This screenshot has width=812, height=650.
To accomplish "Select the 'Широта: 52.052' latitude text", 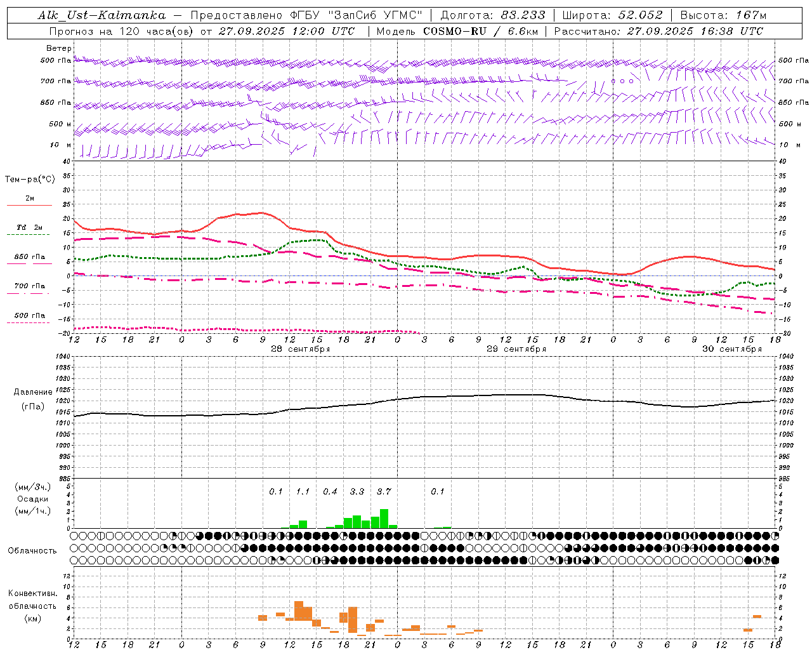I will pyautogui.click(x=612, y=15).
